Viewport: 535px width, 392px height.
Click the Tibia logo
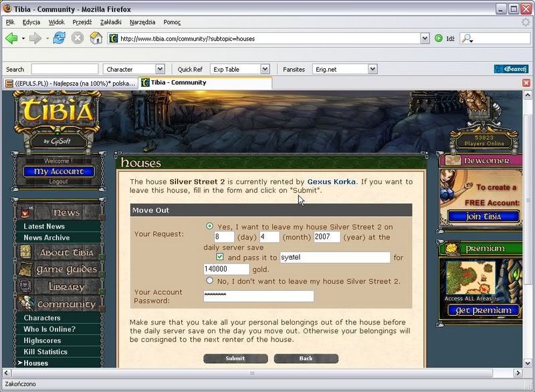pos(58,110)
